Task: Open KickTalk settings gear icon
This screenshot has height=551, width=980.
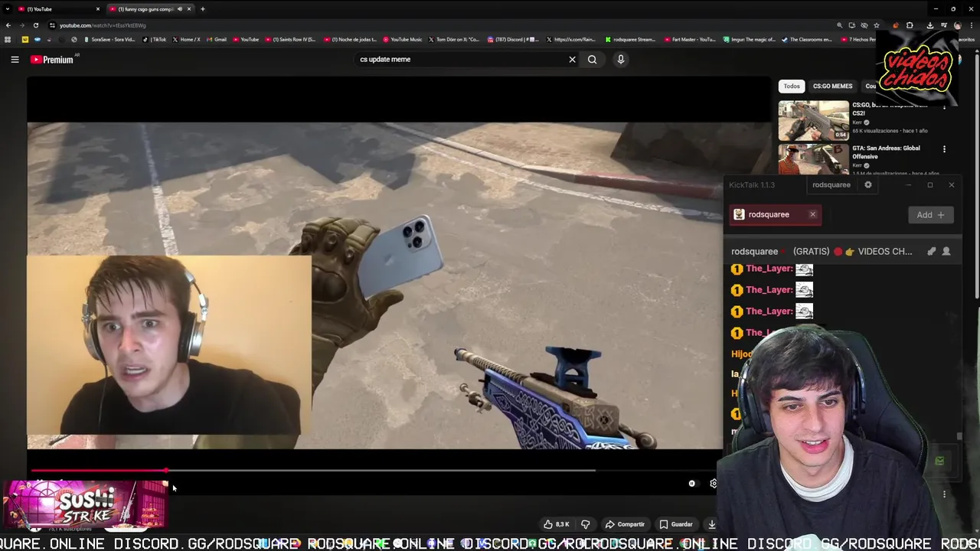Action: click(x=867, y=184)
